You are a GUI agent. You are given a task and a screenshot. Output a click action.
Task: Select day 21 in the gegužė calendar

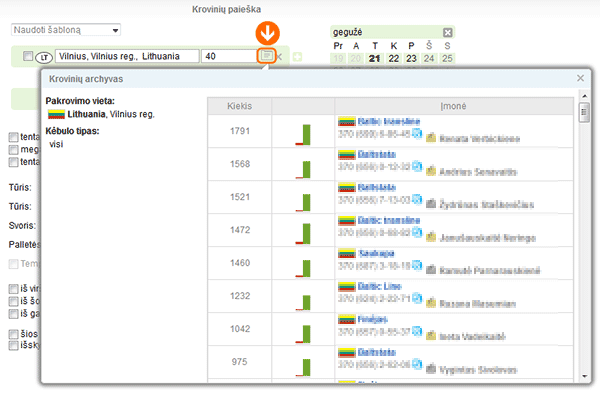pos(374,59)
